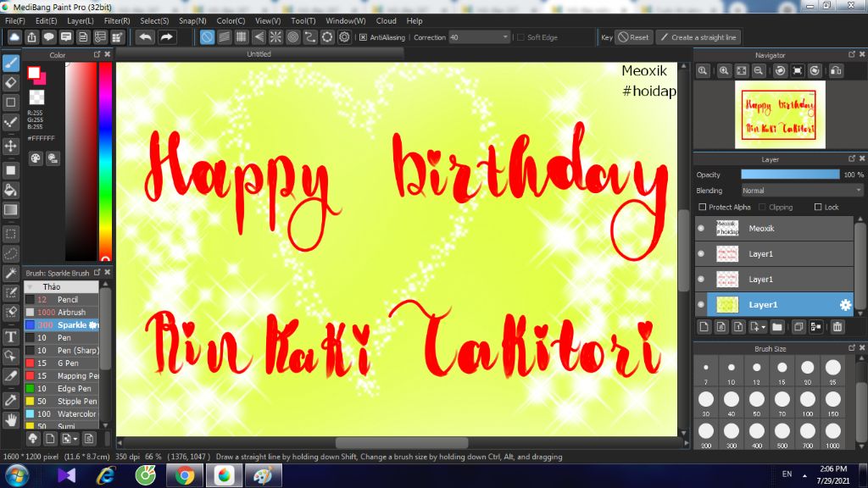The height and width of the screenshot is (488, 868).
Task: Select the Watercolor brush
Action: click(61, 413)
